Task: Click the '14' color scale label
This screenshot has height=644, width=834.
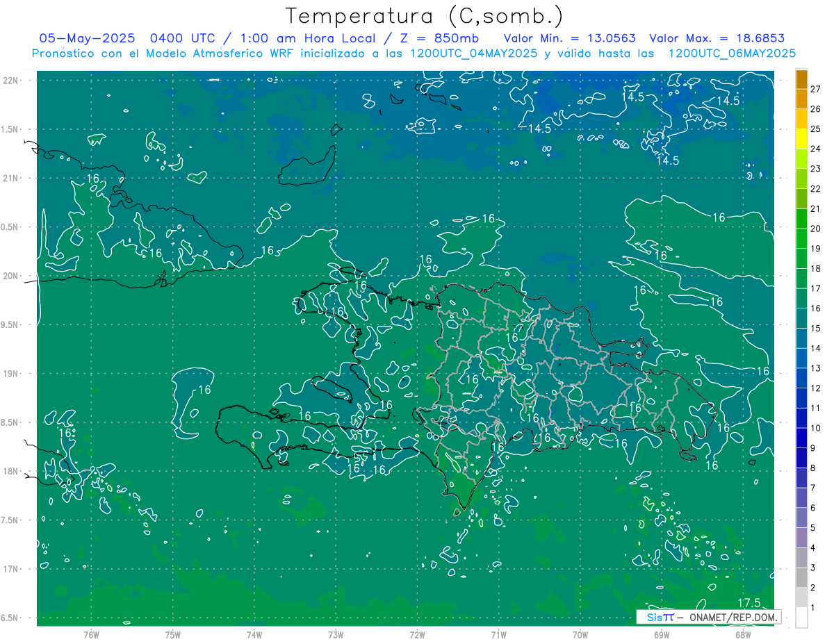Action: (x=816, y=348)
